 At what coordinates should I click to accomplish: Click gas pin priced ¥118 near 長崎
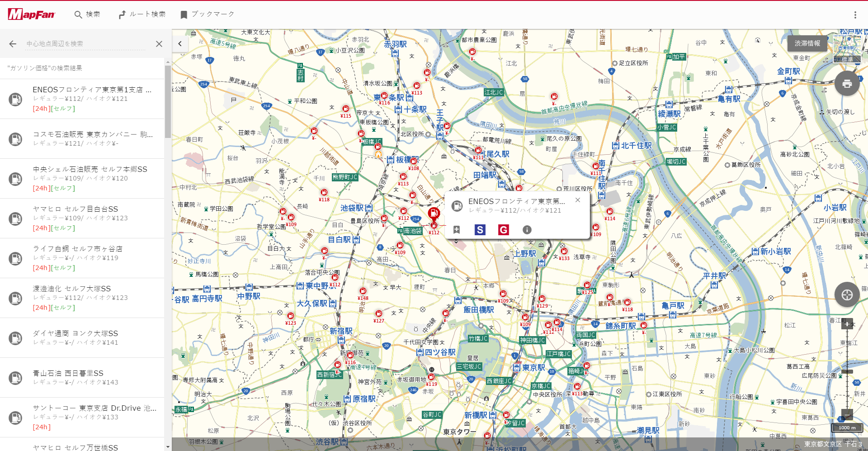pos(324,193)
